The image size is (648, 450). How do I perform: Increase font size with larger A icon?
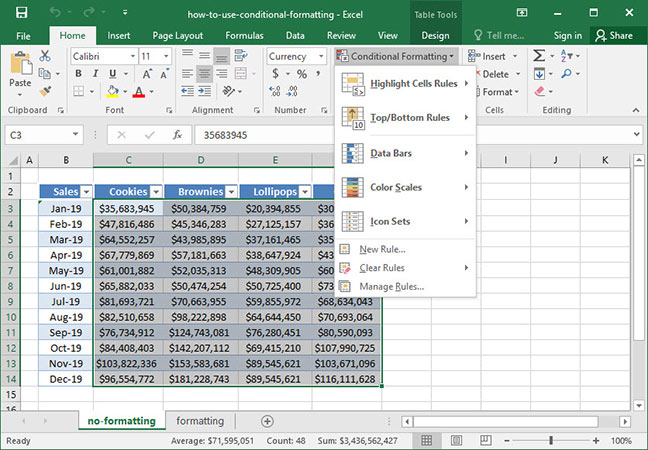[147, 74]
